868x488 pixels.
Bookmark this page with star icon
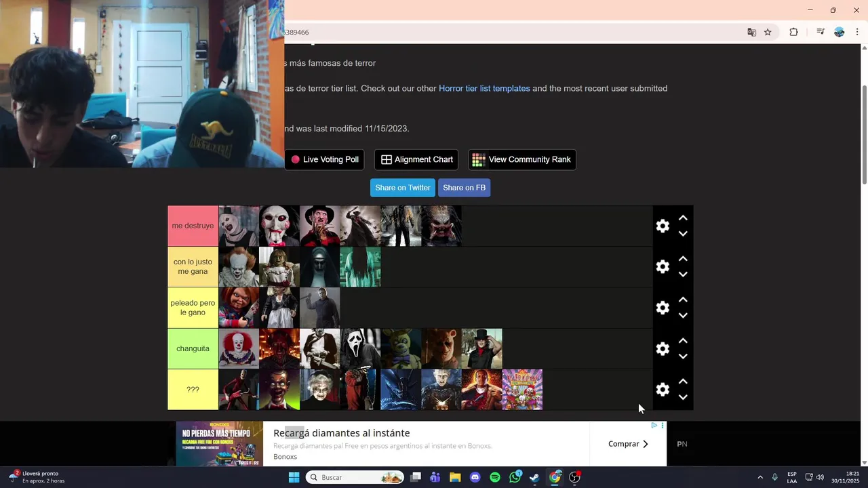coord(768,32)
